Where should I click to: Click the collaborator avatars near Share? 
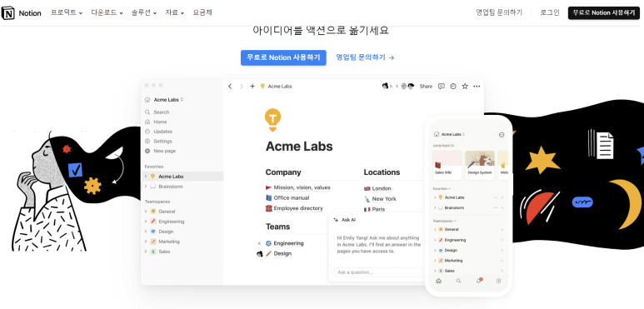tap(398, 86)
